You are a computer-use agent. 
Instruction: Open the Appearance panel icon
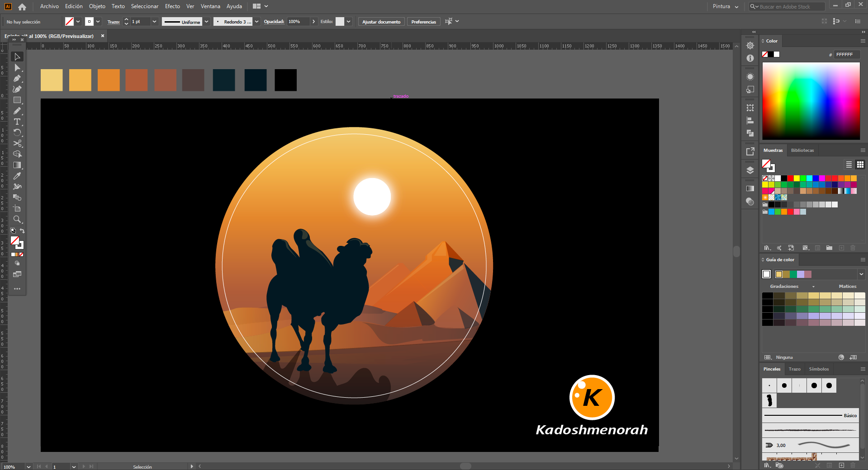[x=750, y=77]
